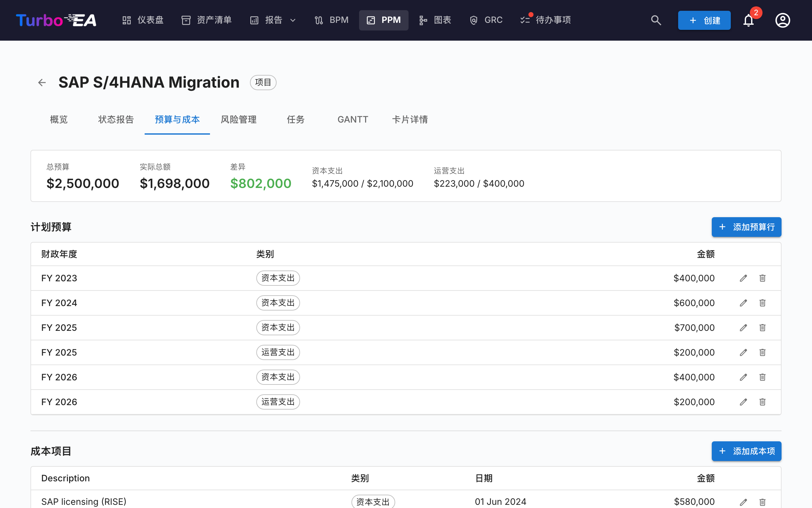Image resolution: width=812 pixels, height=508 pixels.
Task: Open the 图表 diagrams nav item
Action: pos(435,20)
